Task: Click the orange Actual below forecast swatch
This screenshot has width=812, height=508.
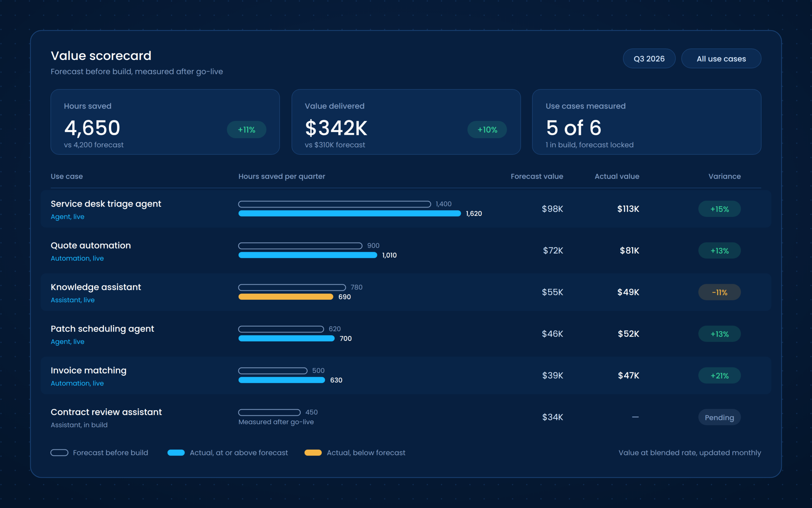Action: click(313, 452)
